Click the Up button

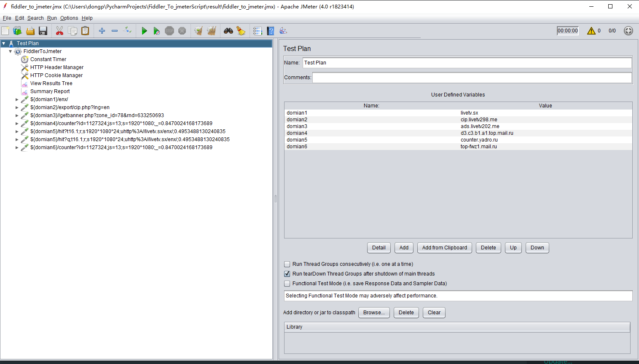coord(513,248)
